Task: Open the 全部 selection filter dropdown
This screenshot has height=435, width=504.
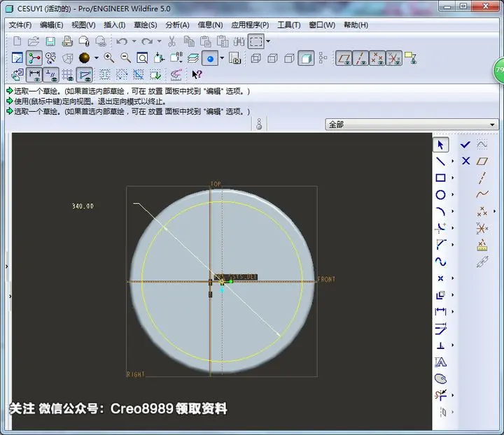Action: coord(412,124)
